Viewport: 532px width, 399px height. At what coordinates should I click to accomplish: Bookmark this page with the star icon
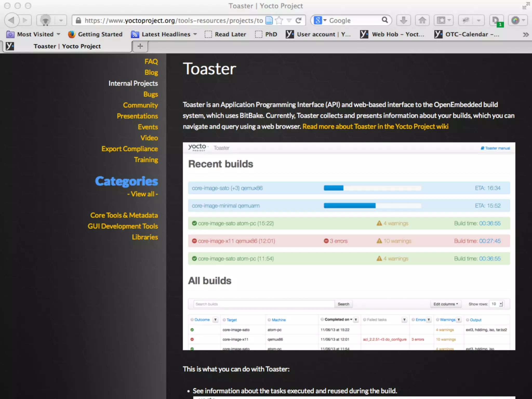(x=279, y=20)
